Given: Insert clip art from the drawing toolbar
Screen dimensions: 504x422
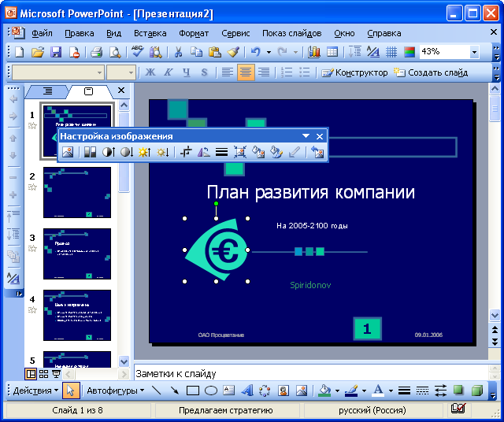Looking at the screenshot, I should pyautogui.click(x=283, y=391).
